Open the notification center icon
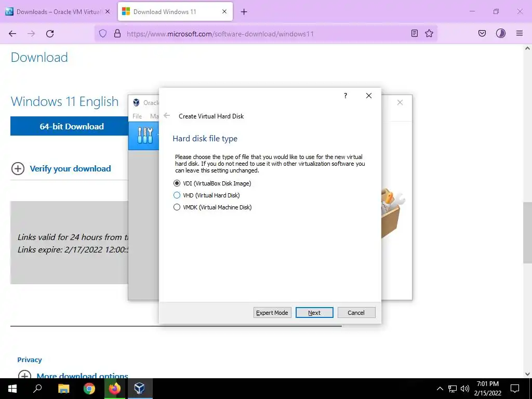 click(515, 389)
